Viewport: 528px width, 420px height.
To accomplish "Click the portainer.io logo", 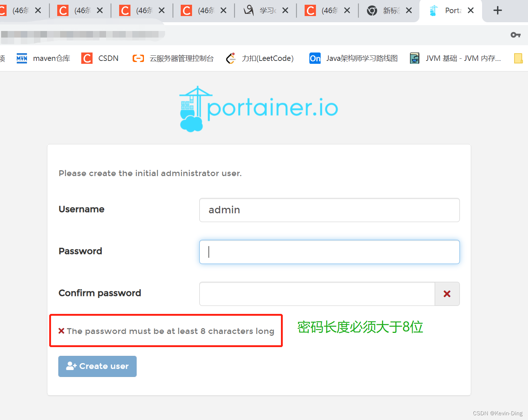I will point(259,109).
